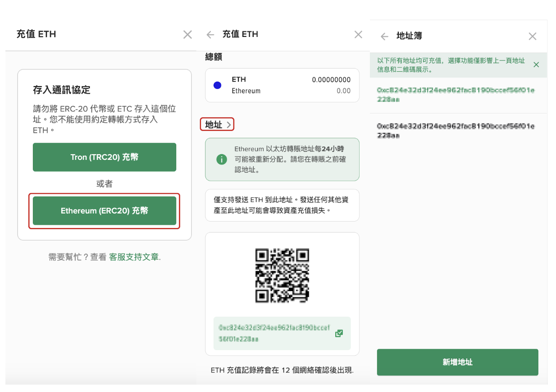This screenshot has height=392, width=556.
Task: Go back from the 地址簿 panel
Action: (x=384, y=36)
